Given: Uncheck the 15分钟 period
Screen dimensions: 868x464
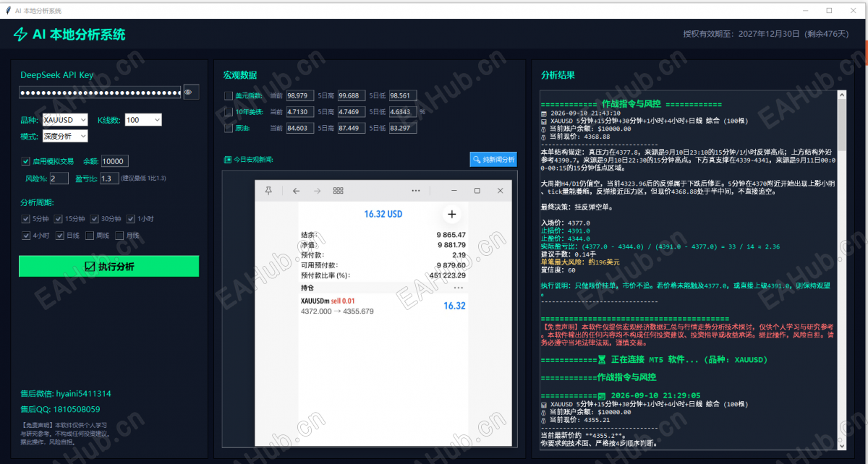Looking at the screenshot, I should coord(59,218).
